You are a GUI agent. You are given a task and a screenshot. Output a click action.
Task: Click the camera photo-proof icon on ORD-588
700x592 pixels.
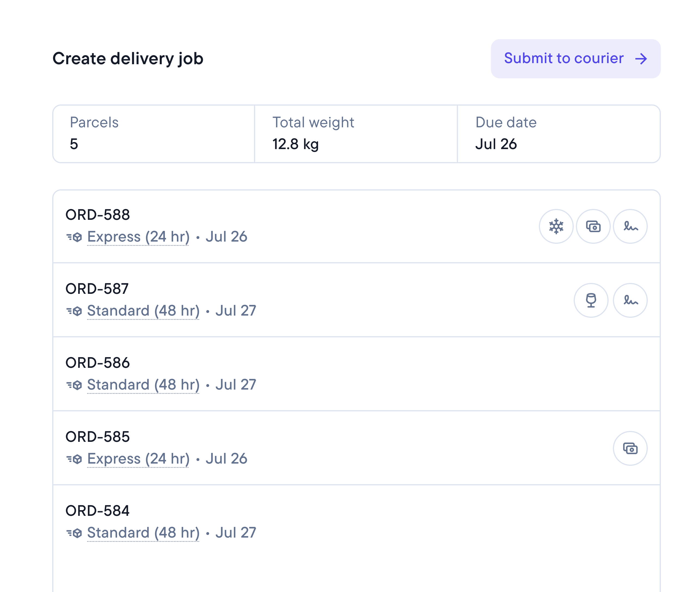(593, 227)
